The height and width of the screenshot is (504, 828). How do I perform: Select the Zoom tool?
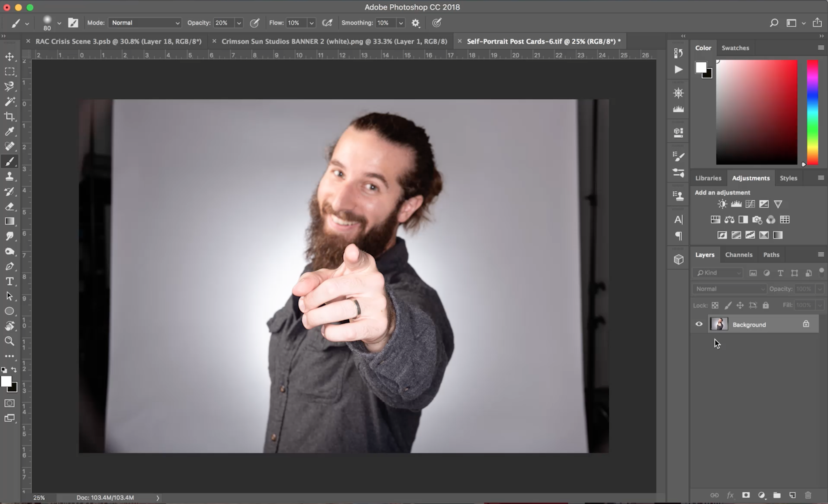(9, 341)
